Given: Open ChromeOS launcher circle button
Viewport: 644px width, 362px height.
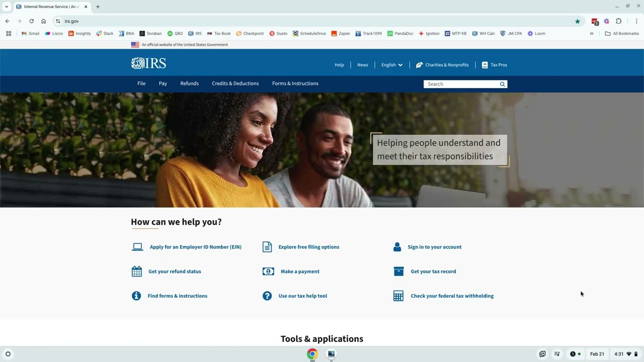Looking at the screenshot, I should click(x=8, y=354).
